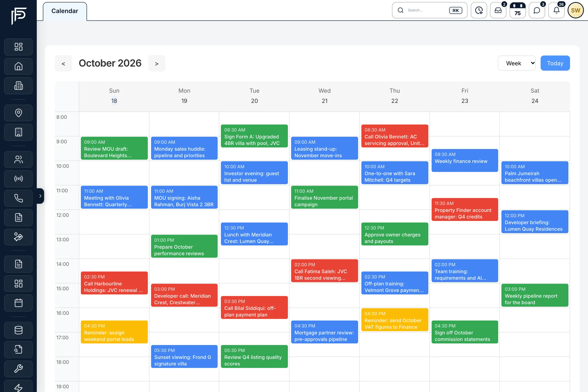Open the 'Reminder: send October VAT figures' event
This screenshot has width=588, height=392.
394,320
